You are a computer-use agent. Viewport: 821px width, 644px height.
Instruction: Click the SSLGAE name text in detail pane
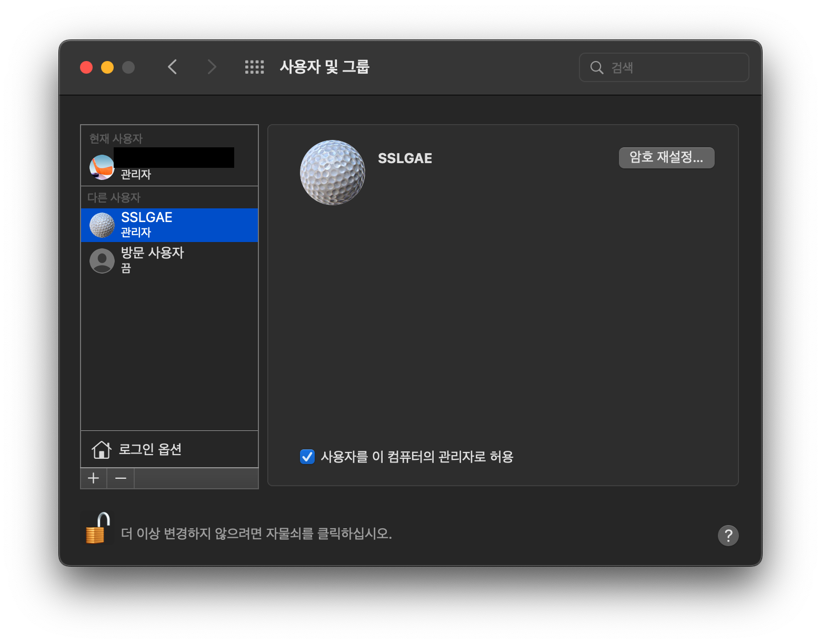tap(405, 158)
